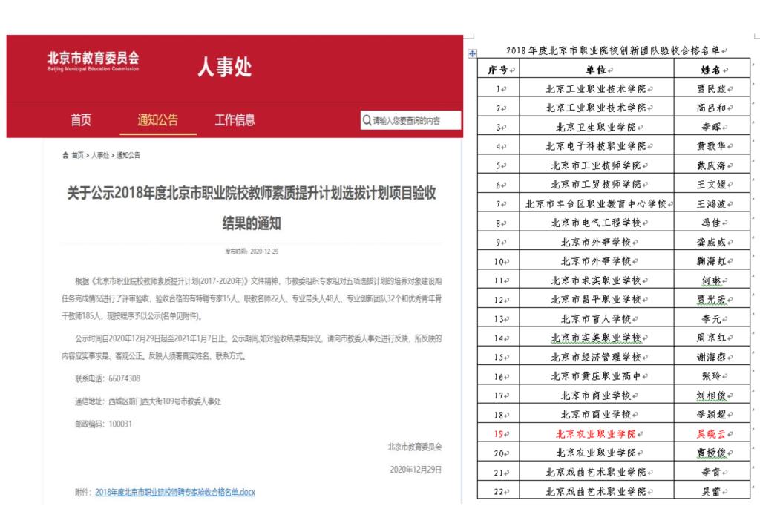Click the 姓名 table header cell
Viewport: 760px width, 532px height.
[x=711, y=70]
